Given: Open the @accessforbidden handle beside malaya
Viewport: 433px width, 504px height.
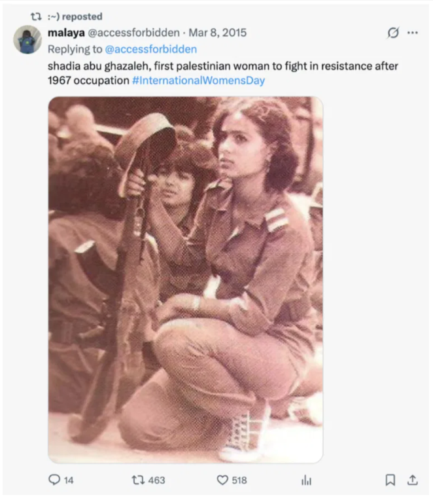Looking at the screenshot, I should (x=133, y=33).
